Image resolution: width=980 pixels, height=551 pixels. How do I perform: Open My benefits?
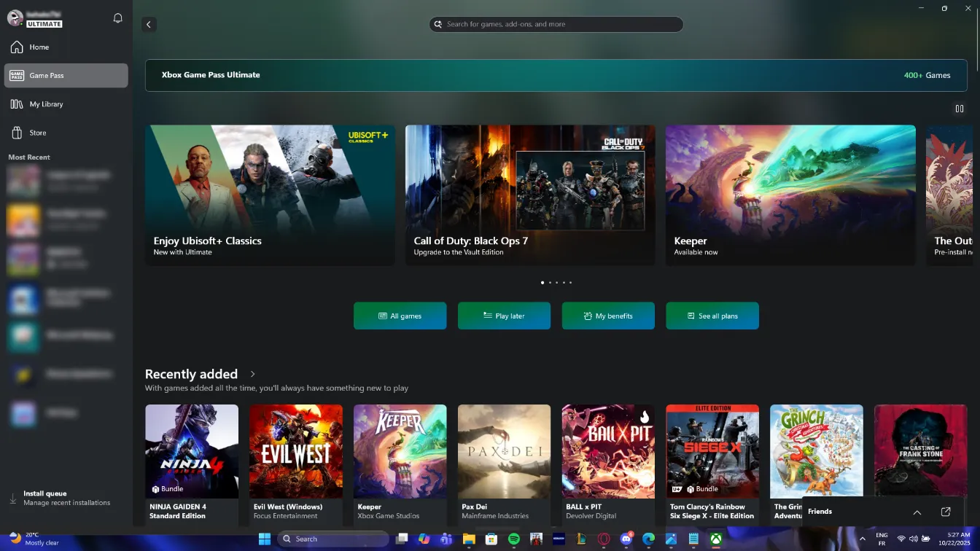(x=608, y=316)
